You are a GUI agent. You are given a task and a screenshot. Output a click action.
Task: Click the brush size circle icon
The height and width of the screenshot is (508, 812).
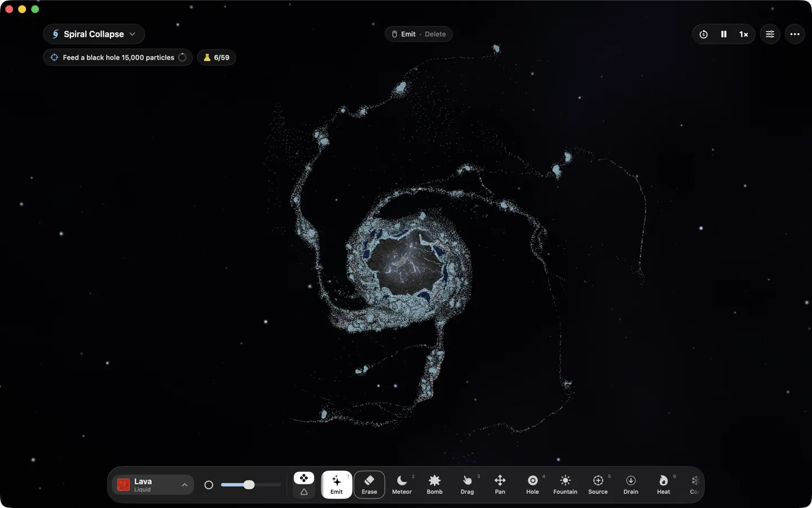pyautogui.click(x=209, y=485)
